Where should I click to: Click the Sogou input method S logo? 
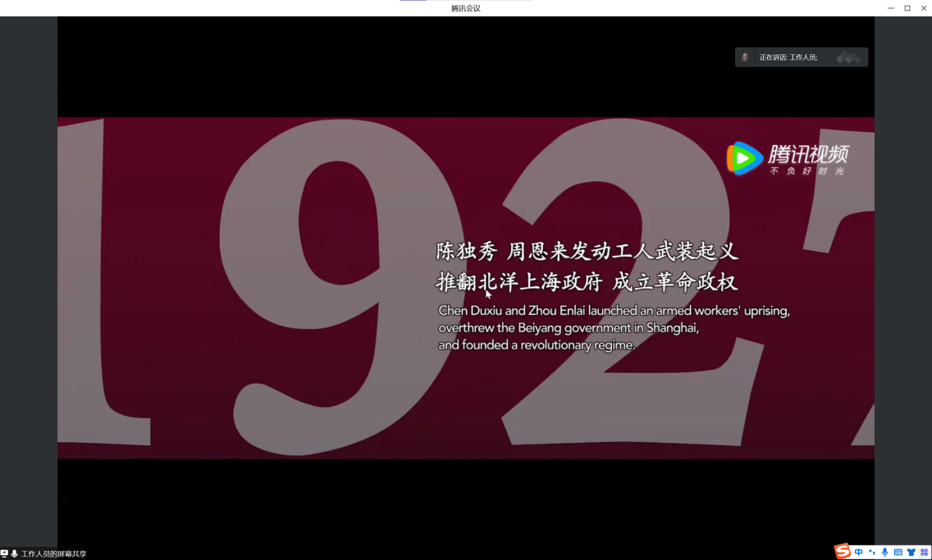843,552
